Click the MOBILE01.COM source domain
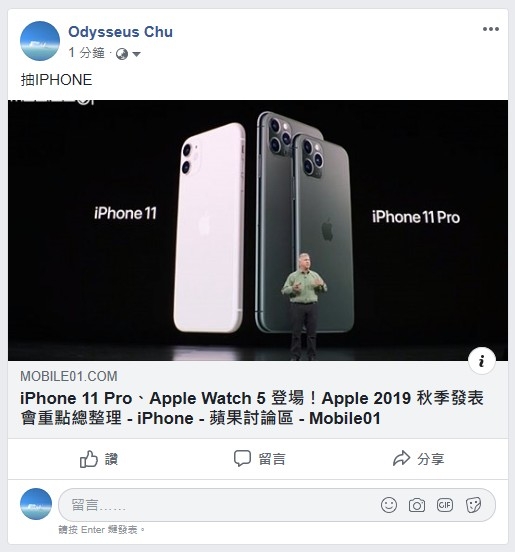 [x=69, y=376]
